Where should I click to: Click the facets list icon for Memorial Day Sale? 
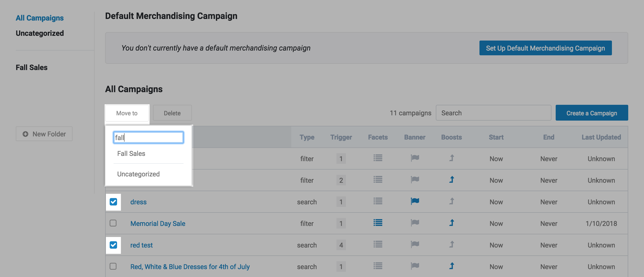[378, 223]
